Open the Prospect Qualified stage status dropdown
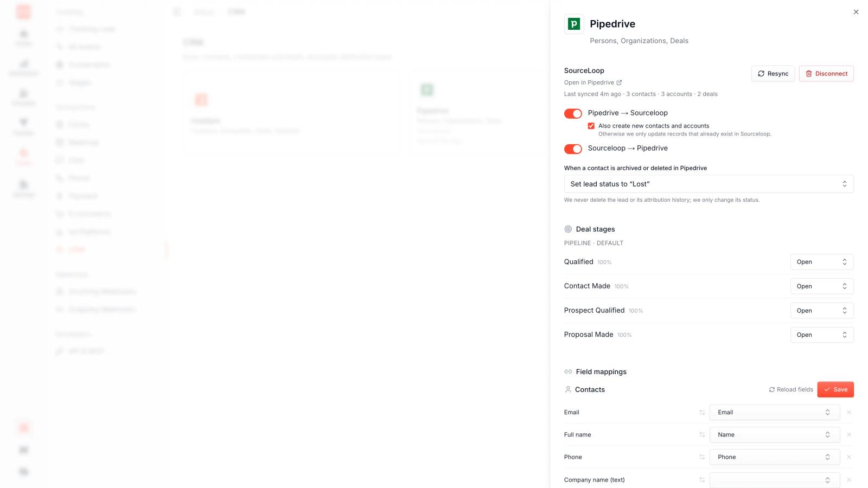868x488 pixels. pyautogui.click(x=822, y=311)
